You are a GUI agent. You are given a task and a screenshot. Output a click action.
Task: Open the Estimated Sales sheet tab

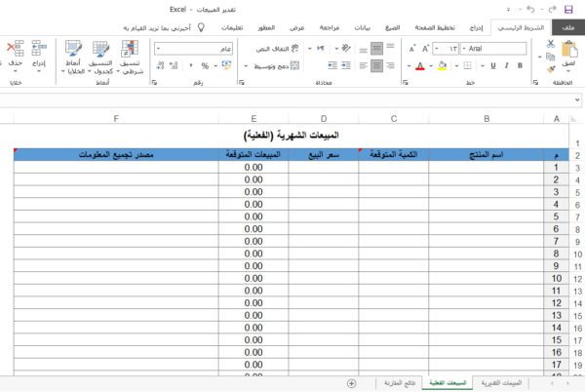501,382
